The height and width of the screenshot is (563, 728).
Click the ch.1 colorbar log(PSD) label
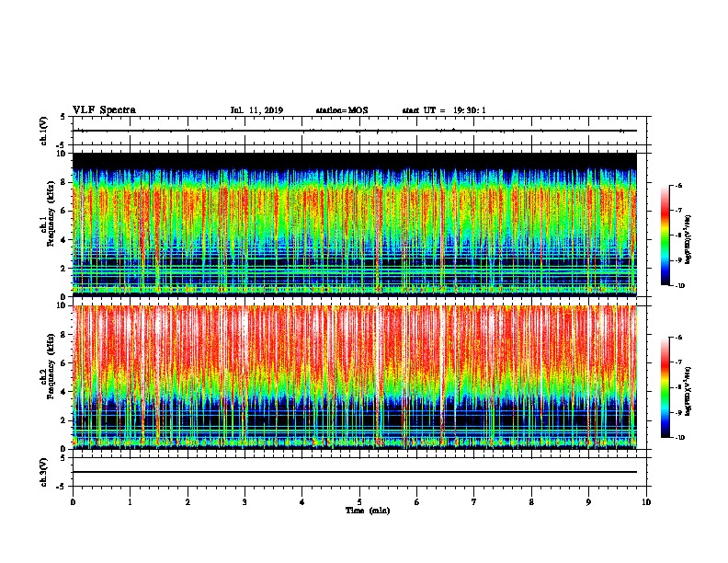tap(688, 239)
